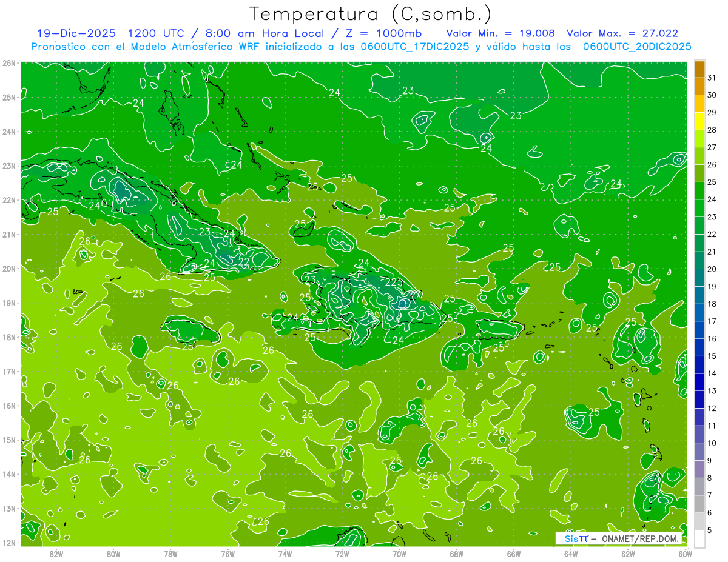Click the 60W longitude axis label

pyautogui.click(x=685, y=554)
